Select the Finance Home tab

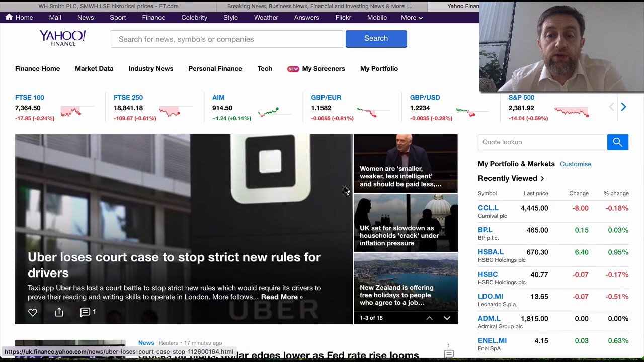(37, 69)
